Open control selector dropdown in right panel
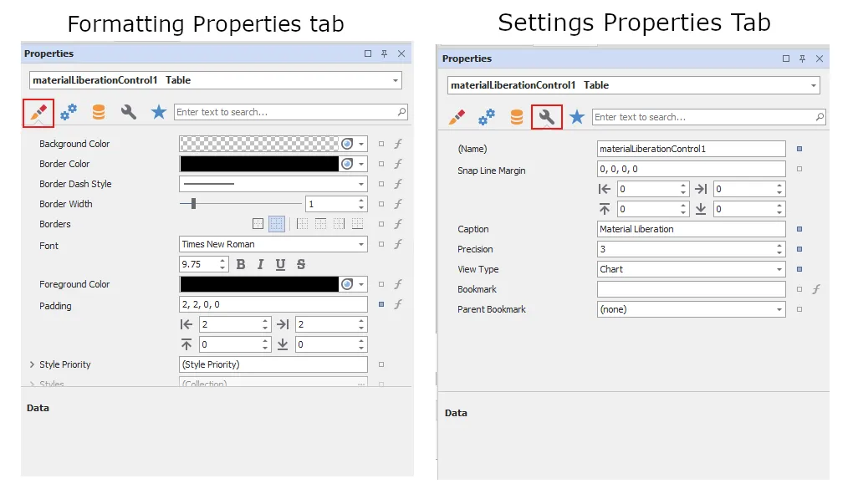This screenshot has height=504, width=853. (814, 85)
